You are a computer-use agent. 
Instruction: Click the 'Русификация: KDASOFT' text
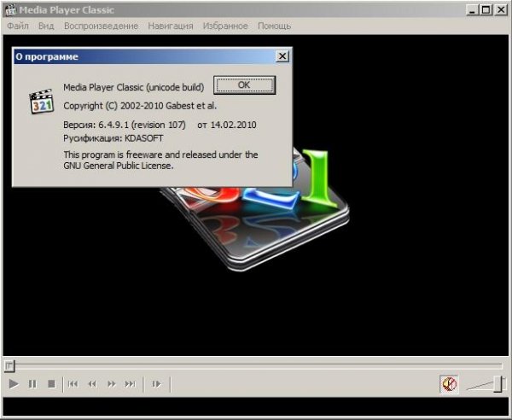click(113, 138)
